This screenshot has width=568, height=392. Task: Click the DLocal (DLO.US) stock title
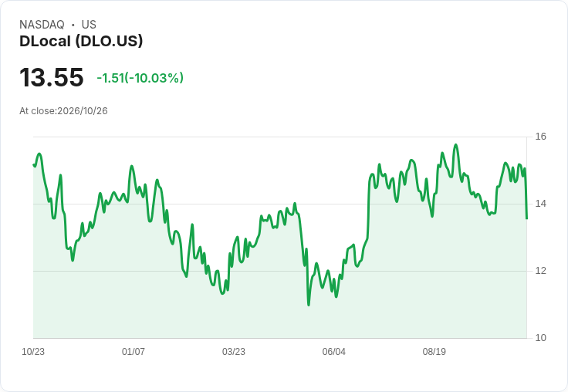(81, 41)
